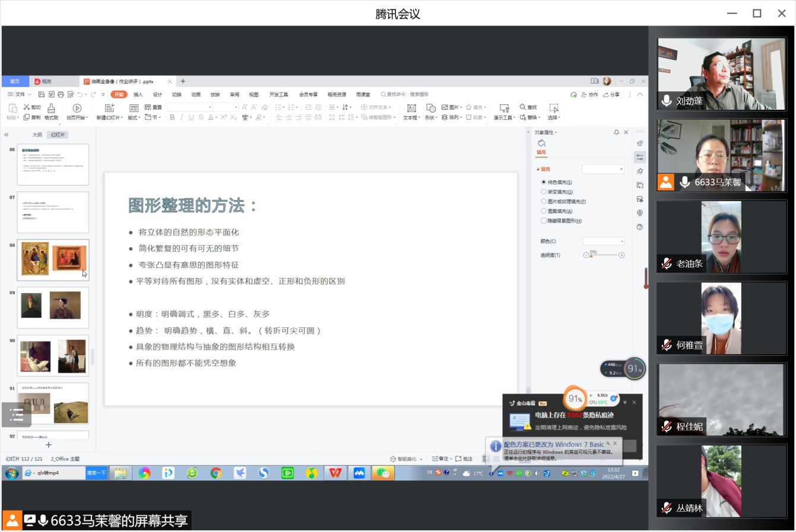This screenshot has width=796, height=532.
Task: Select picture or texture fill (图片或纹理填充)
Action: click(x=544, y=202)
